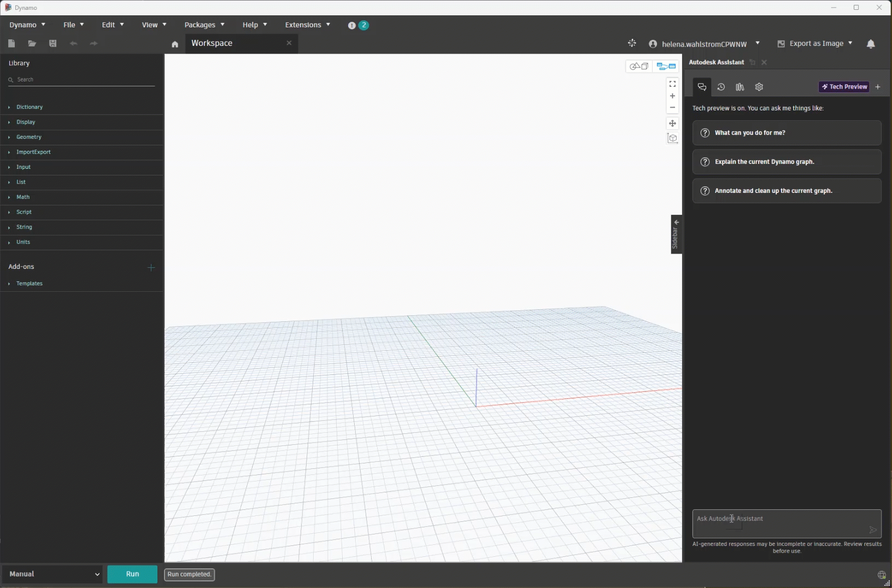Image resolution: width=892 pixels, height=588 pixels.
Task: Close the Autodesk Assistant panel
Action: tap(764, 62)
